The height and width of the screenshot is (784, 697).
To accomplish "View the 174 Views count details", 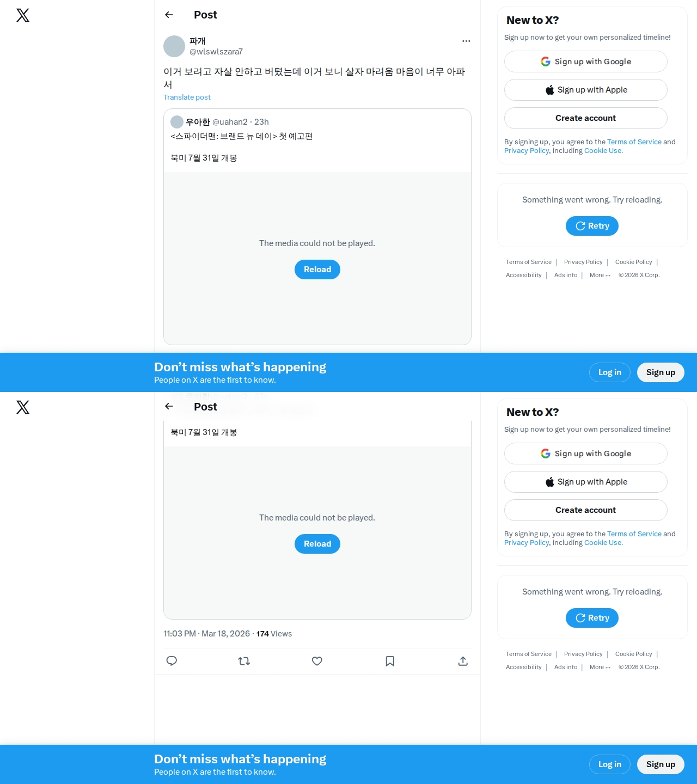I will click(x=274, y=634).
